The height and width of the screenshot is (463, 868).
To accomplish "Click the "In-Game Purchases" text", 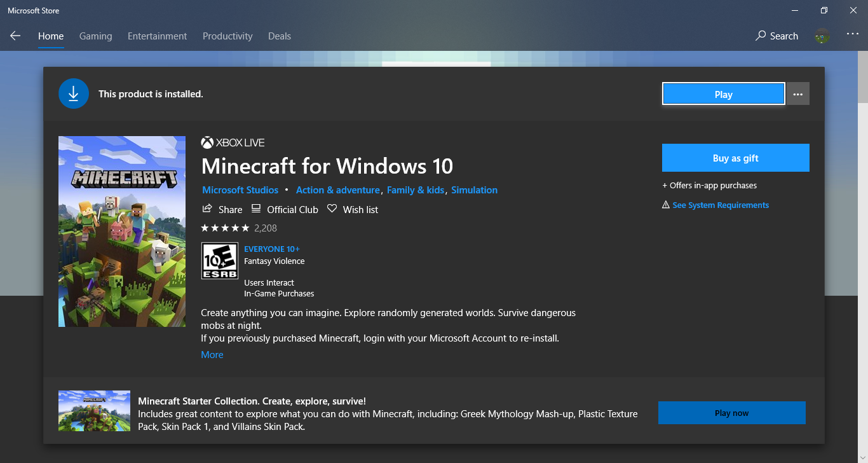I will tap(279, 294).
